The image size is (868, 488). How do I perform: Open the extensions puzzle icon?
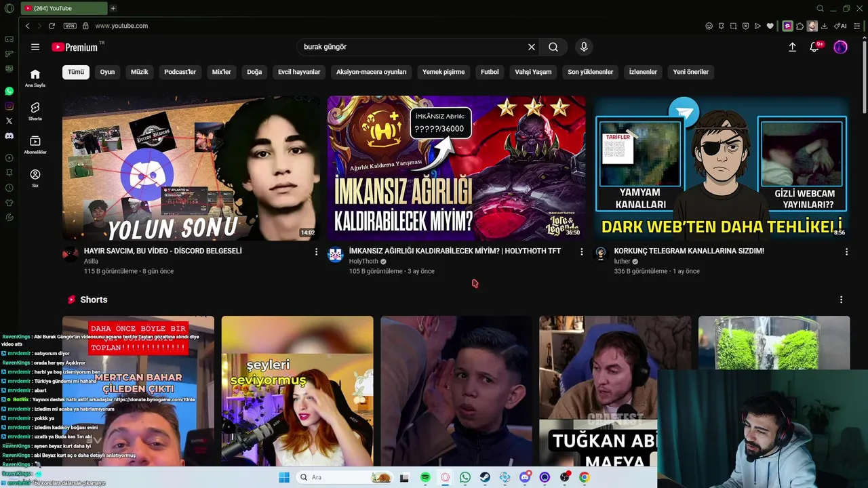coord(800,26)
